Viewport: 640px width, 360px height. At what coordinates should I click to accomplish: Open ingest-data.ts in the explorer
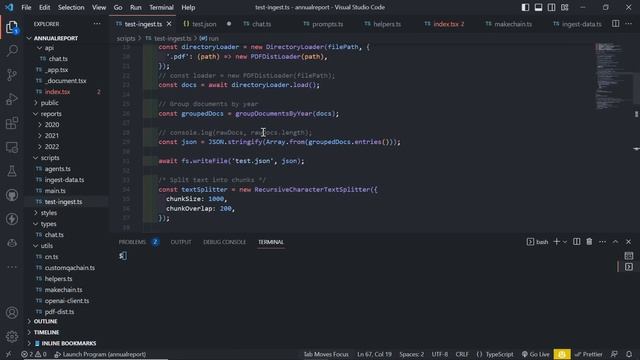(x=64, y=180)
